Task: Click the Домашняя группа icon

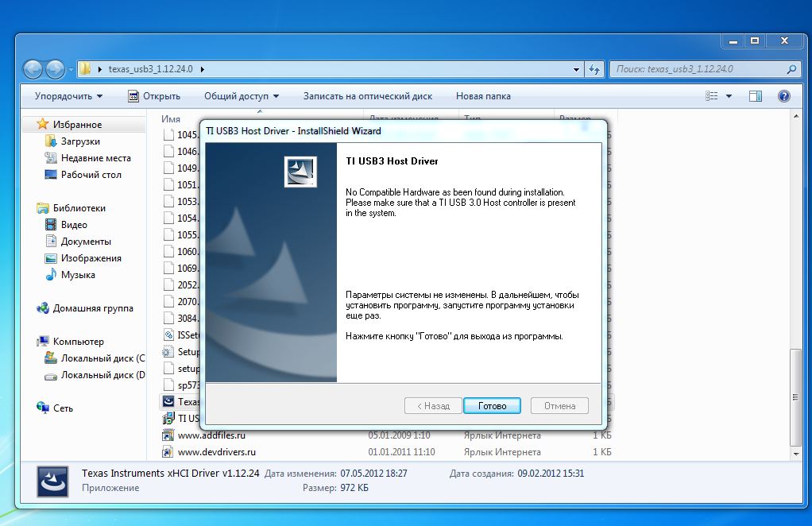Action: (x=42, y=308)
